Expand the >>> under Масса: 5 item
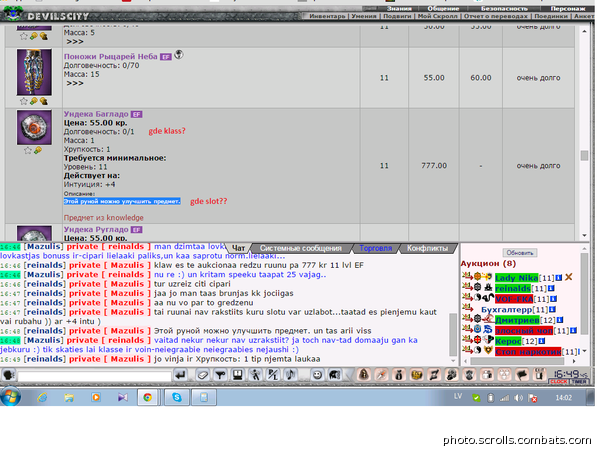This screenshot has height=450, width=600. click(75, 42)
